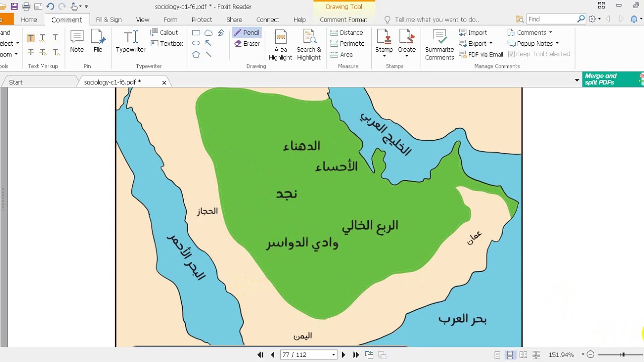Toggle Keep Tool Selected checkbox
Screen dimensions: 644x362
(539, 54)
